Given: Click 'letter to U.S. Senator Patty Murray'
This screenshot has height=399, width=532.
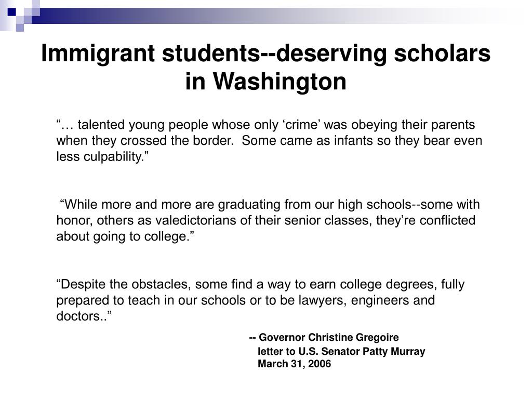Looking at the screenshot, I should click(341, 351).
